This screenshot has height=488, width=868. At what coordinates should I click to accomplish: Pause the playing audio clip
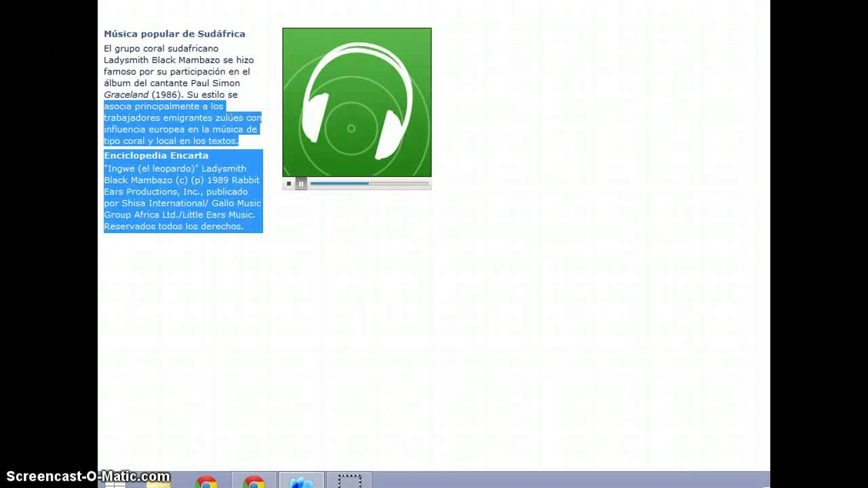tap(301, 184)
